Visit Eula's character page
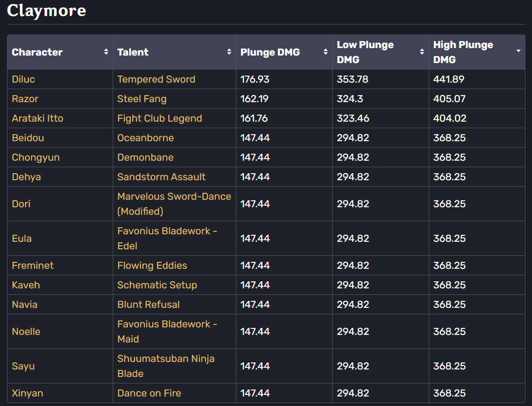This screenshot has height=406, width=532. click(22, 238)
